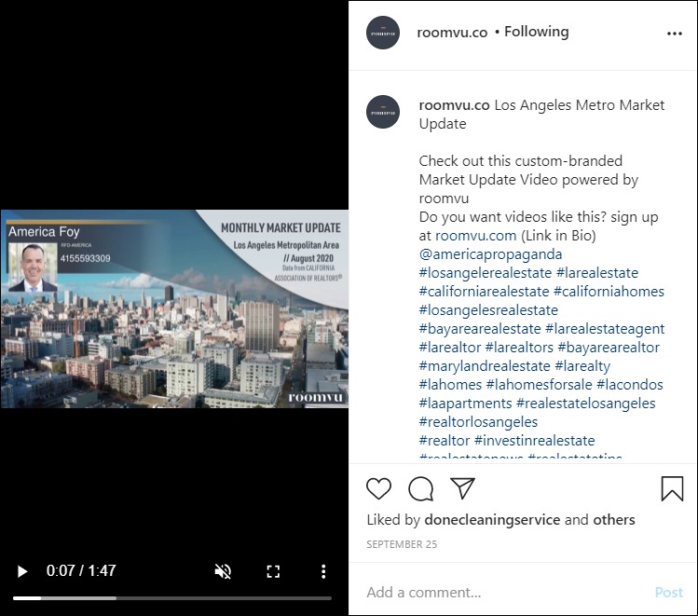This screenshot has width=698, height=616.
Task: Enter fullscreen video mode
Action: [274, 571]
